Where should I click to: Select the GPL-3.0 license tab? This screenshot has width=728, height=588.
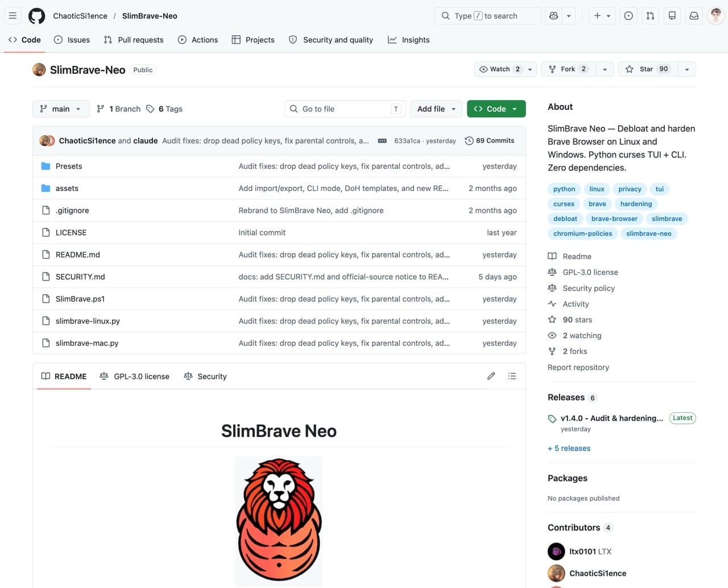(135, 376)
